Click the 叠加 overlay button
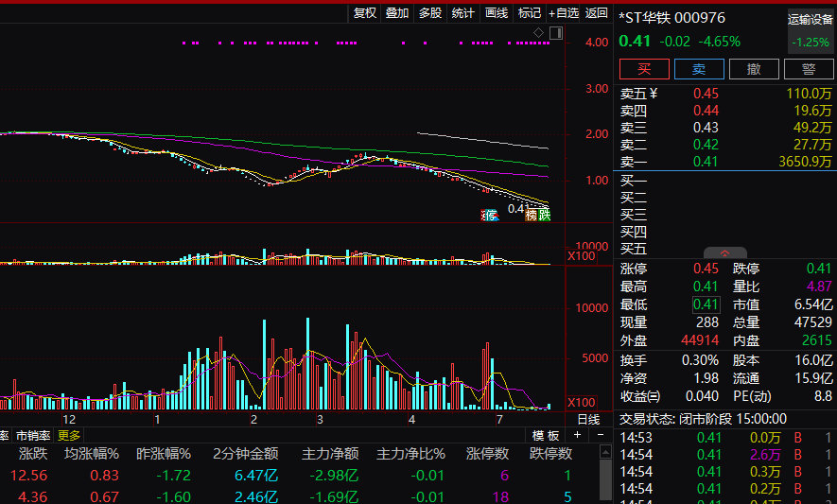837x504 pixels. [397, 13]
